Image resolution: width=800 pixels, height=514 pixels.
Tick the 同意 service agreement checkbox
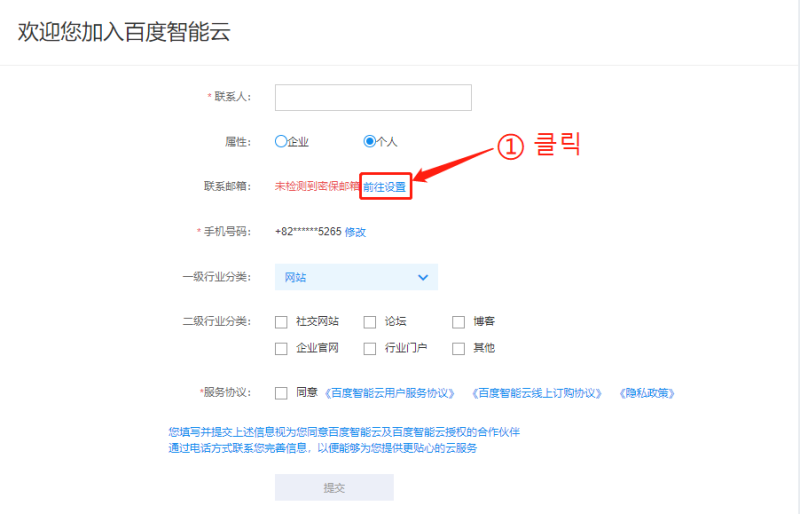point(281,394)
